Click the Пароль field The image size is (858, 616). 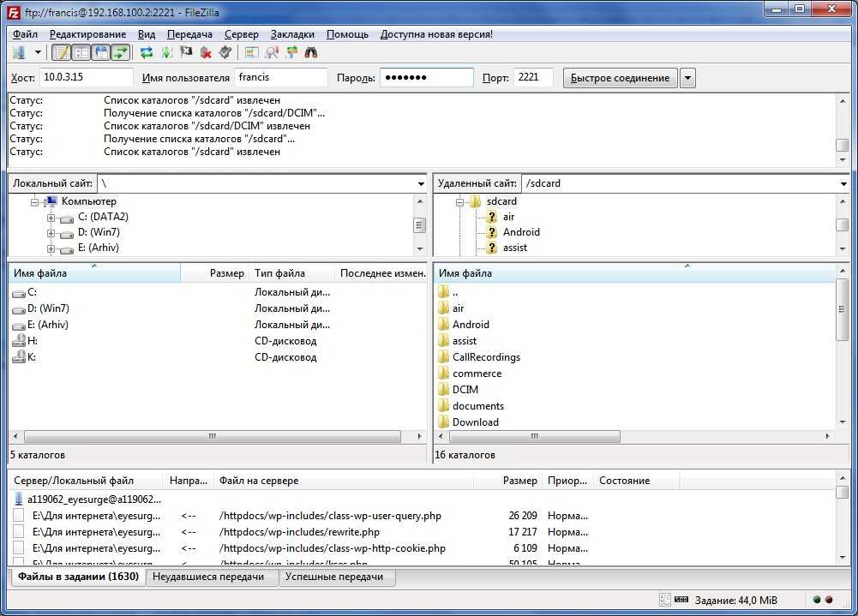tap(427, 77)
